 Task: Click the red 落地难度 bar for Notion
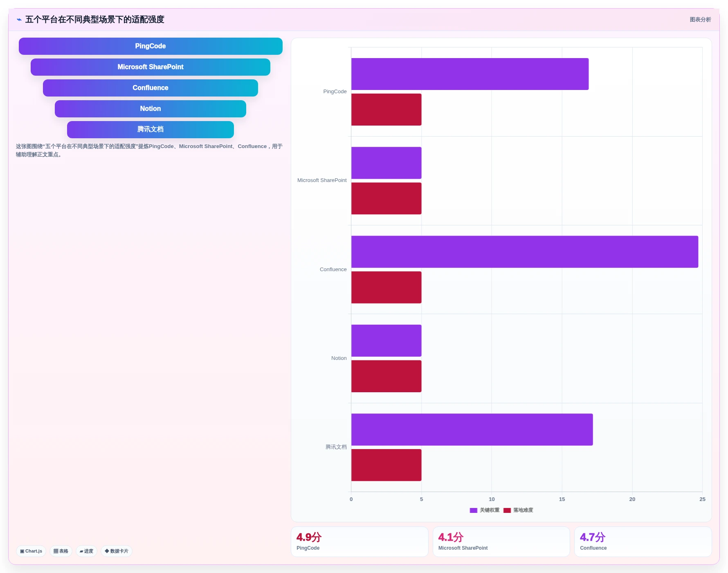point(386,376)
